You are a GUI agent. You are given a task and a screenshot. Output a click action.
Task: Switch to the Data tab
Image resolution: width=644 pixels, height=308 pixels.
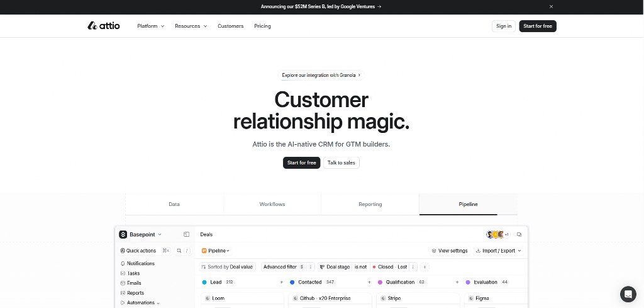point(174,204)
